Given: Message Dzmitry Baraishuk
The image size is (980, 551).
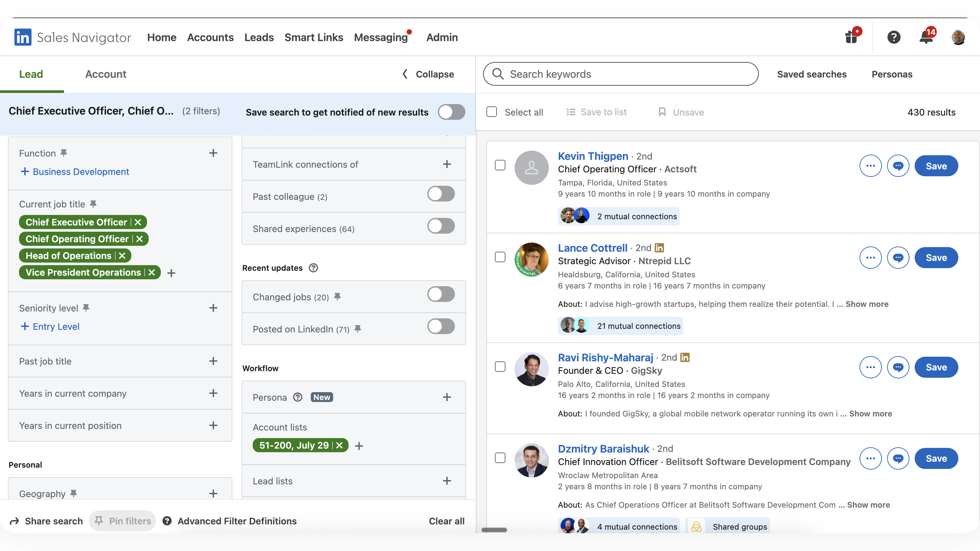Looking at the screenshot, I should (898, 458).
